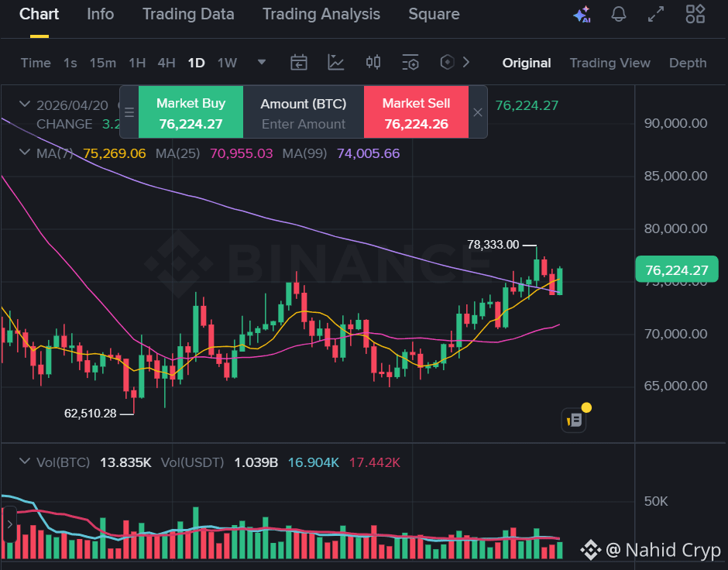Viewport: 728px width, 570px height.
Task: Expand left side panel arrow
Action: [10, 524]
